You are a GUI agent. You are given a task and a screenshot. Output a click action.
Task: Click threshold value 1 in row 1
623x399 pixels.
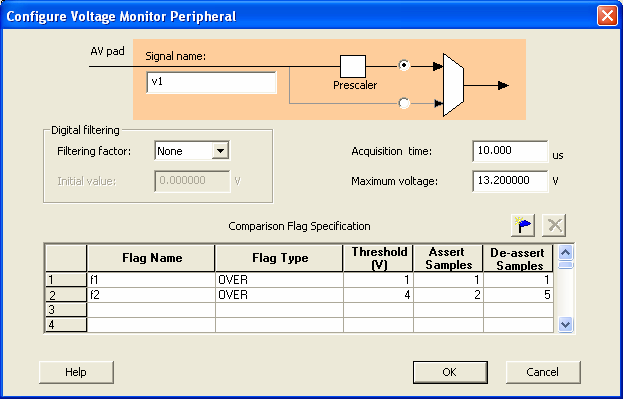tap(378, 280)
